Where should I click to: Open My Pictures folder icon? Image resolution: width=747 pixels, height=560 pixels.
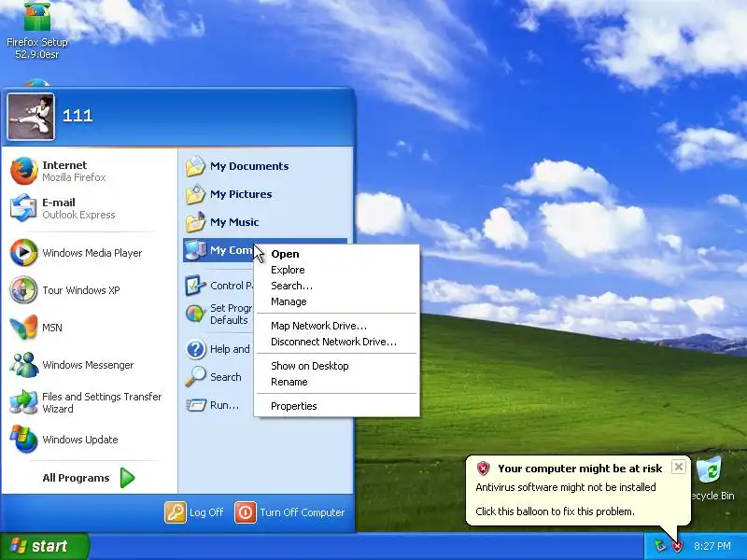(195, 194)
